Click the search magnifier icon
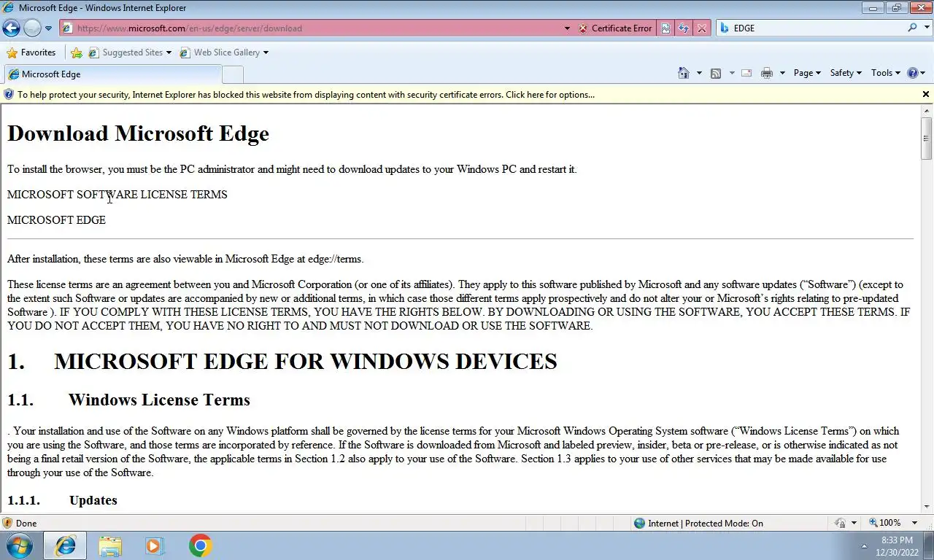Screen dimensions: 934x560 (912, 28)
